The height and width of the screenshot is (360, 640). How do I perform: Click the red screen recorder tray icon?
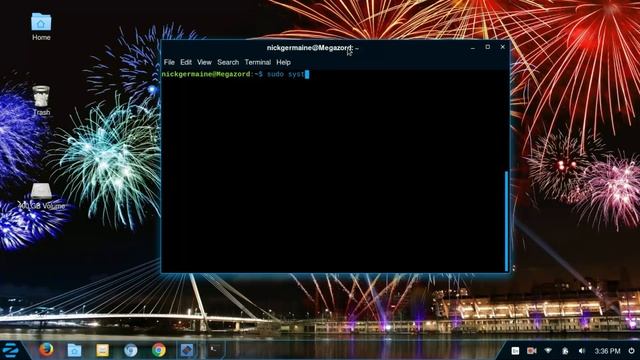coord(531,351)
